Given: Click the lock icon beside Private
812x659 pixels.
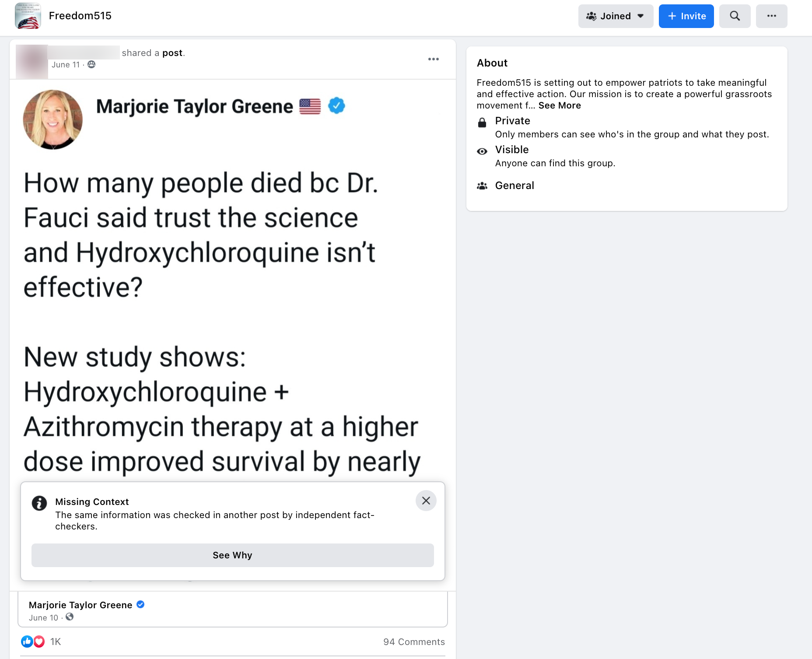Looking at the screenshot, I should [483, 121].
